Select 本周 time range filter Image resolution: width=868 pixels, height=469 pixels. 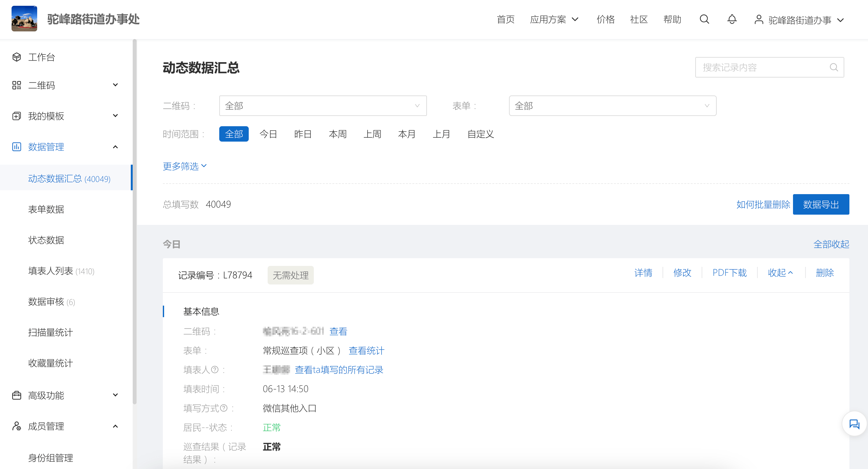click(x=338, y=134)
